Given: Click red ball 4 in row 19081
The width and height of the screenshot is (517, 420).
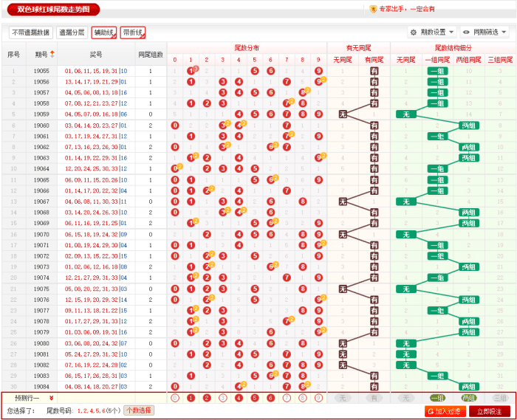Looking at the screenshot, I should point(239,354).
